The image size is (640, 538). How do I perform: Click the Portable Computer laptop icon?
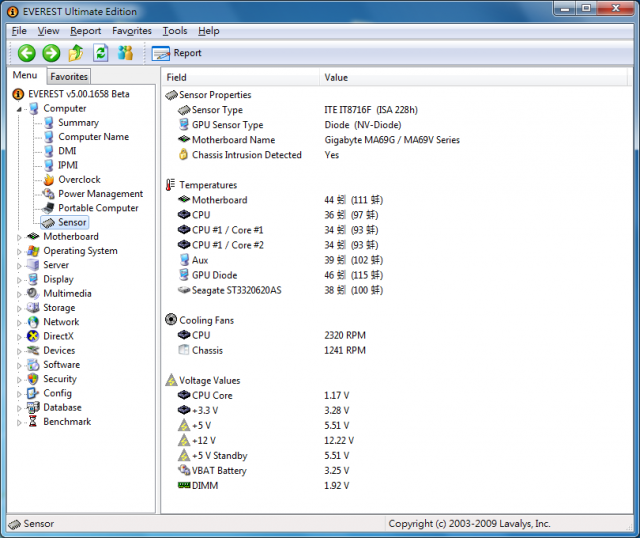(x=49, y=208)
